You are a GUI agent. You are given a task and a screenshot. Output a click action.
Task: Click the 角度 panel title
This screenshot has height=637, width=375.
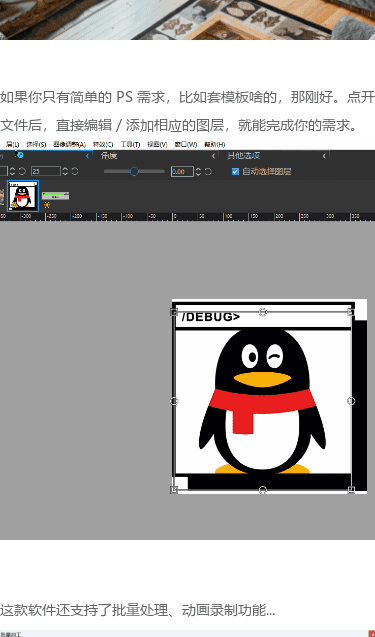[x=109, y=156]
